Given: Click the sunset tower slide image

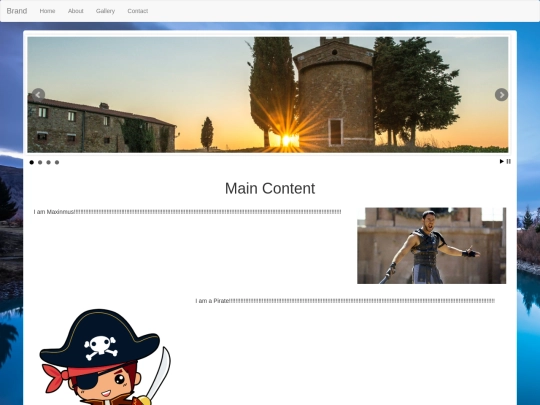Looking at the screenshot, I should (x=268, y=95).
